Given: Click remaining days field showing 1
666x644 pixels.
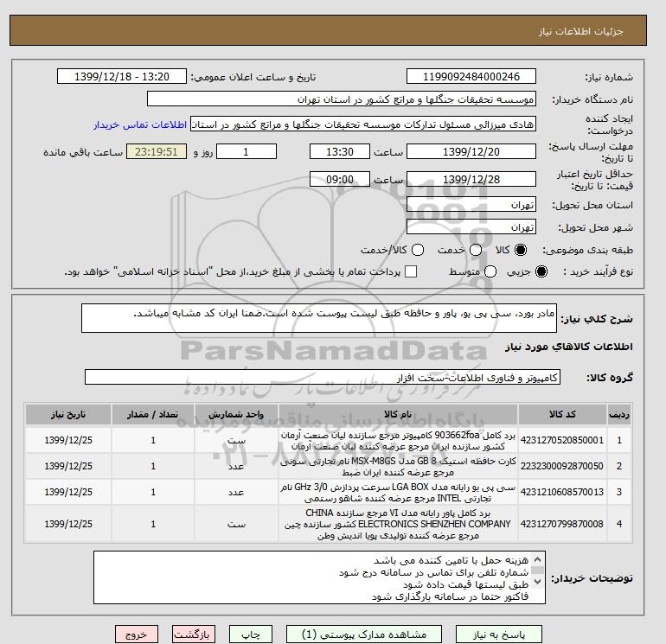Looking at the screenshot, I should pyautogui.click(x=247, y=151).
